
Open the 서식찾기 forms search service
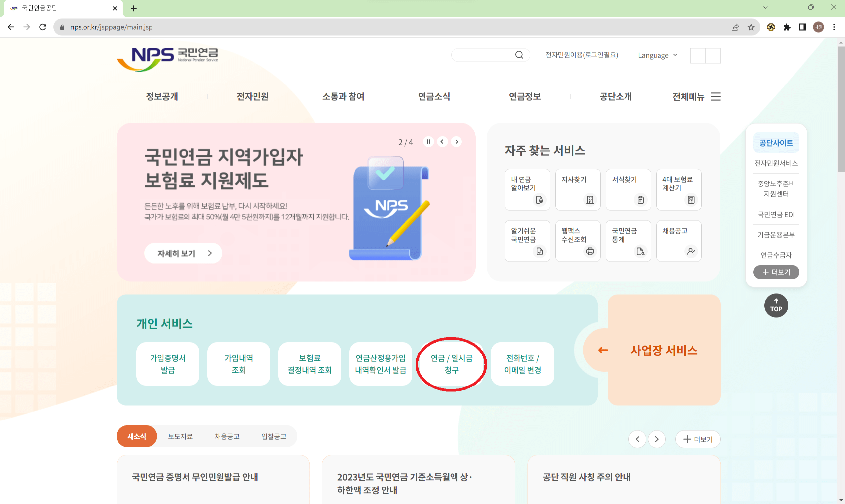628,189
